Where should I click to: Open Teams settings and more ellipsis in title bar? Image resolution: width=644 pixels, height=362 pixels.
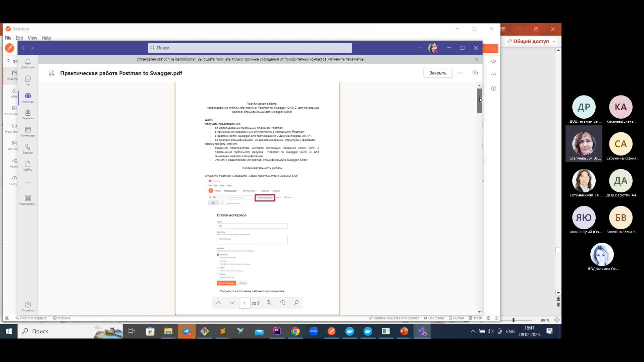(x=421, y=48)
